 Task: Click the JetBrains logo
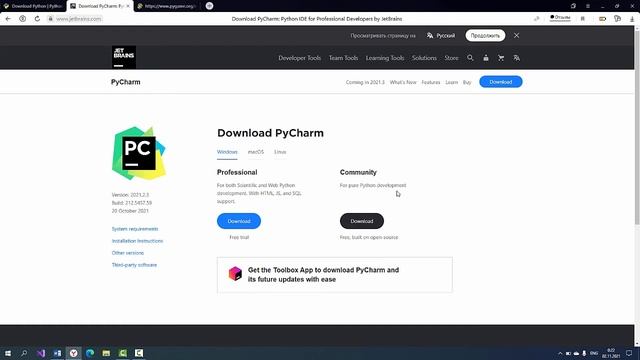point(124,57)
